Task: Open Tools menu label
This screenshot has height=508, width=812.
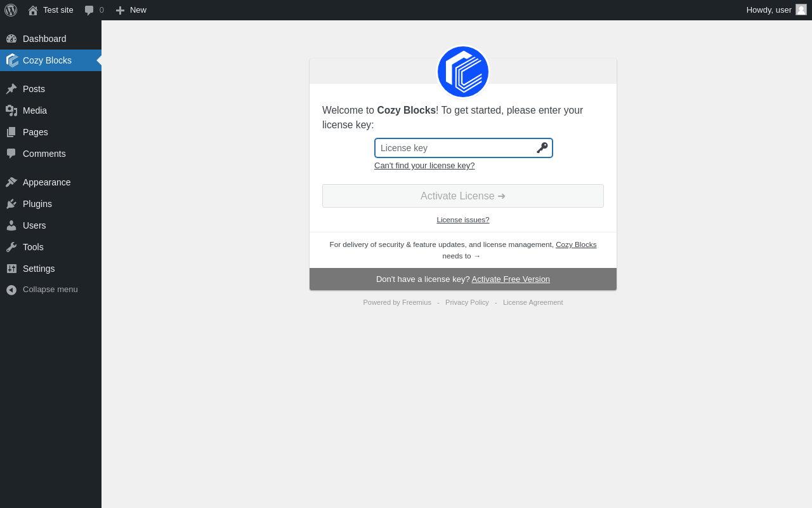Action: [33, 247]
